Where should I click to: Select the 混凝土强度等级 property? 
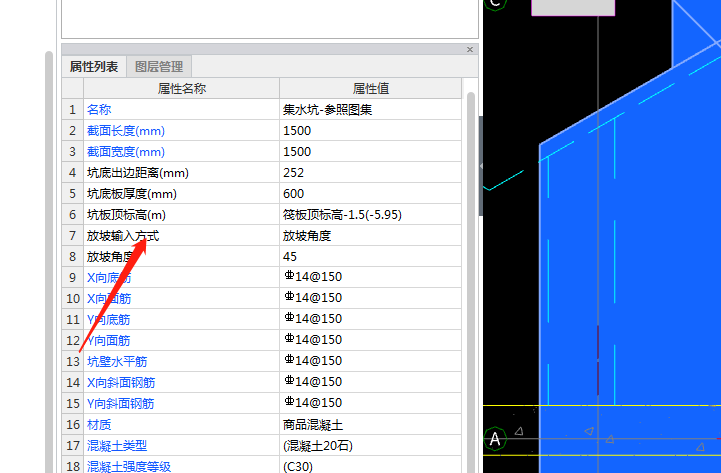[x=129, y=466]
